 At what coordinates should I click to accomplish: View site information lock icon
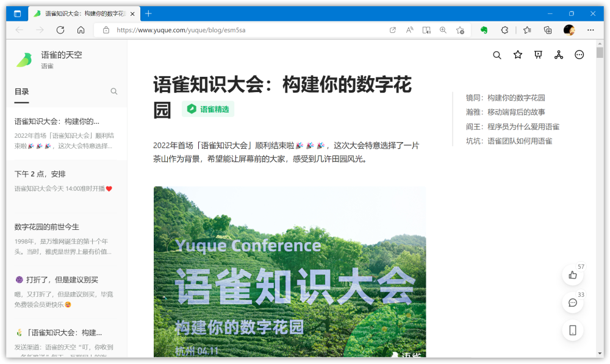(x=106, y=30)
